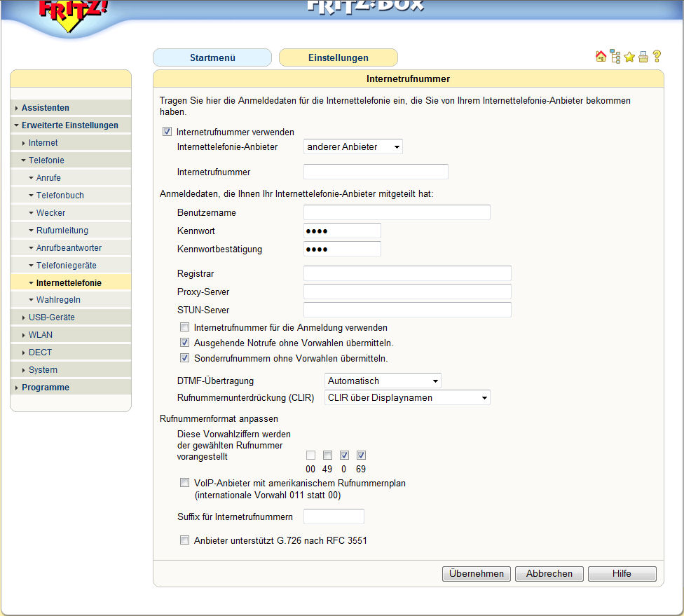
Task: Enable VoIP-Anbieter mit amerikanischem Rufnummernplan
Action: [185, 483]
